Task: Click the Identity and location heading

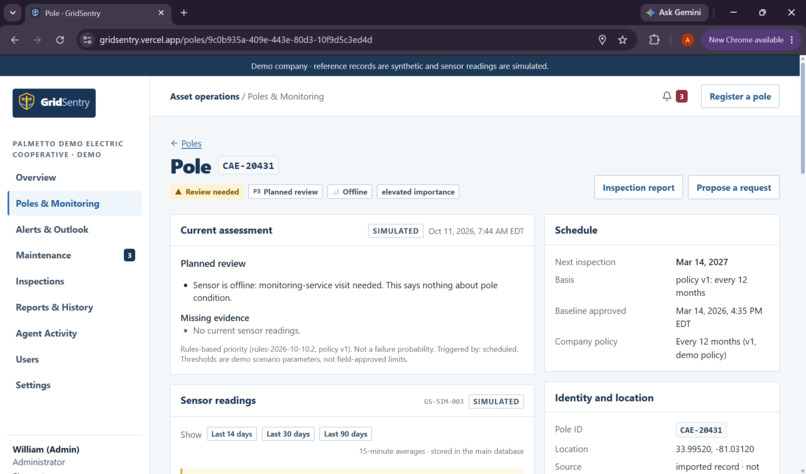Action: [x=604, y=397]
